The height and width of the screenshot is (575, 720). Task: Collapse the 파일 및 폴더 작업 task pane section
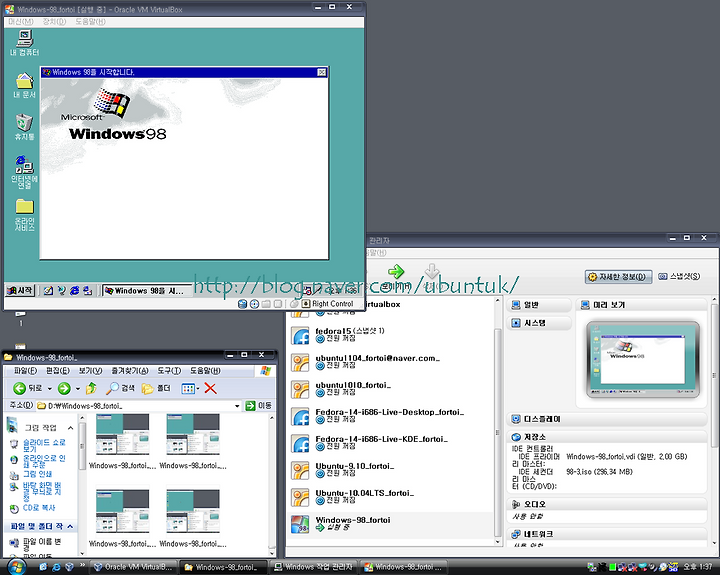70,526
